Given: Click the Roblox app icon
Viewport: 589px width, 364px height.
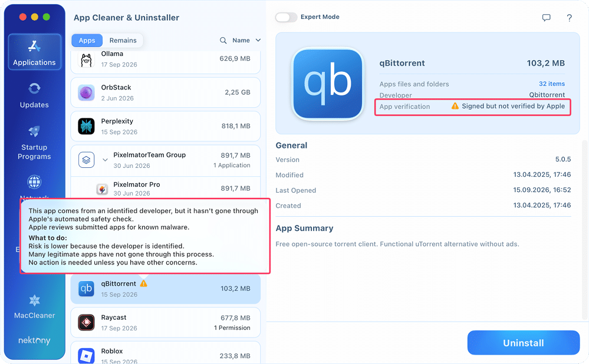Looking at the screenshot, I should 87,355.
